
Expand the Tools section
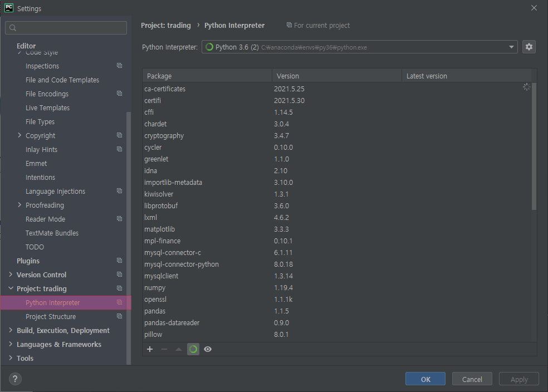[11, 358]
